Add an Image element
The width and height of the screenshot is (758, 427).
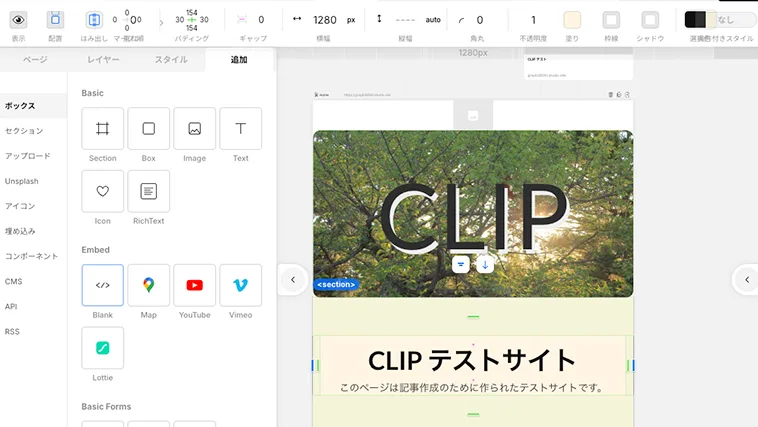[x=194, y=129]
